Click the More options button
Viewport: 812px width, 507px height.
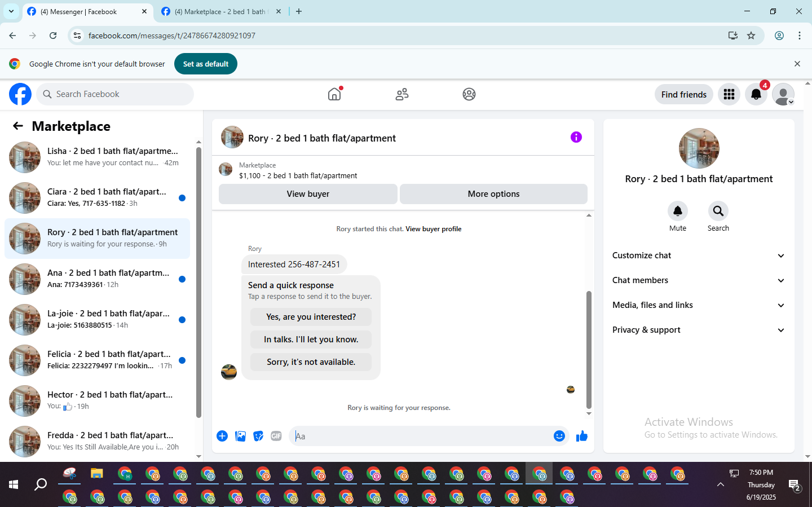coord(493,194)
